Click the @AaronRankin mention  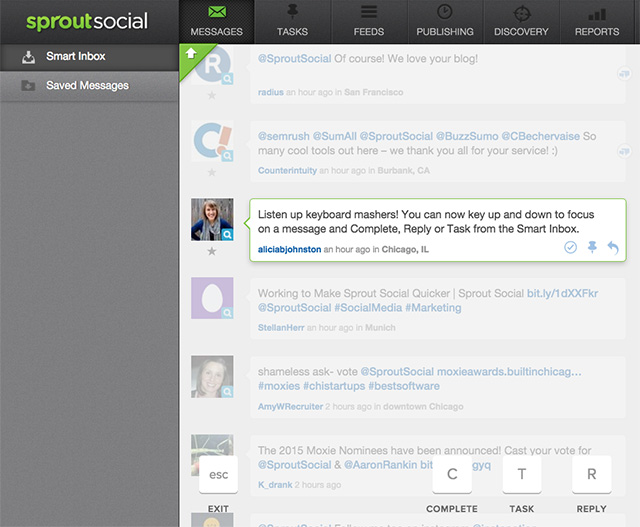(381, 465)
